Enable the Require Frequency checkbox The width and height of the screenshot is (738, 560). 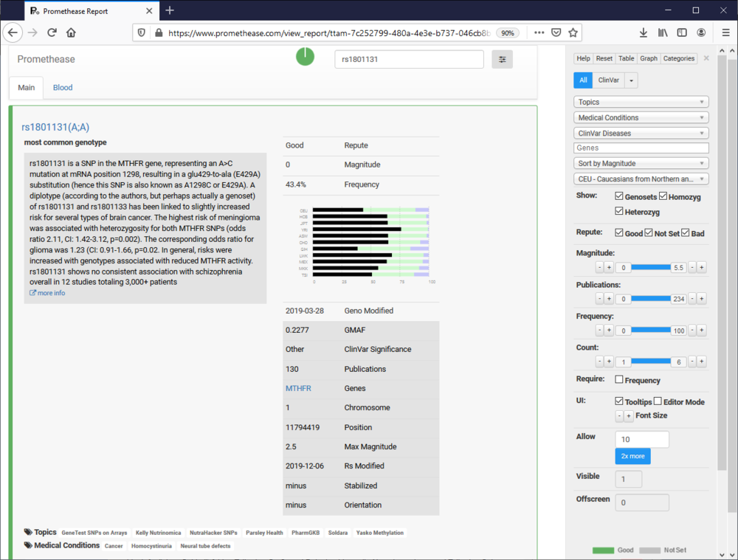(619, 380)
